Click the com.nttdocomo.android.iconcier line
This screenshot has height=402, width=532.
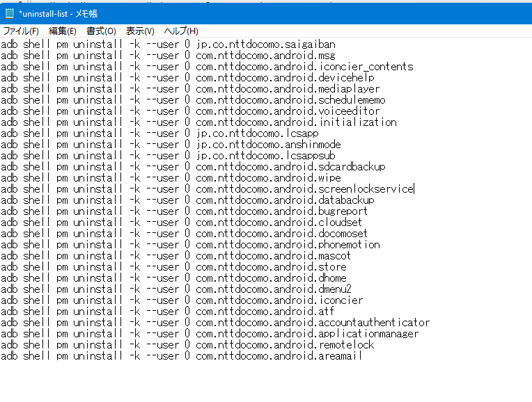182,300
